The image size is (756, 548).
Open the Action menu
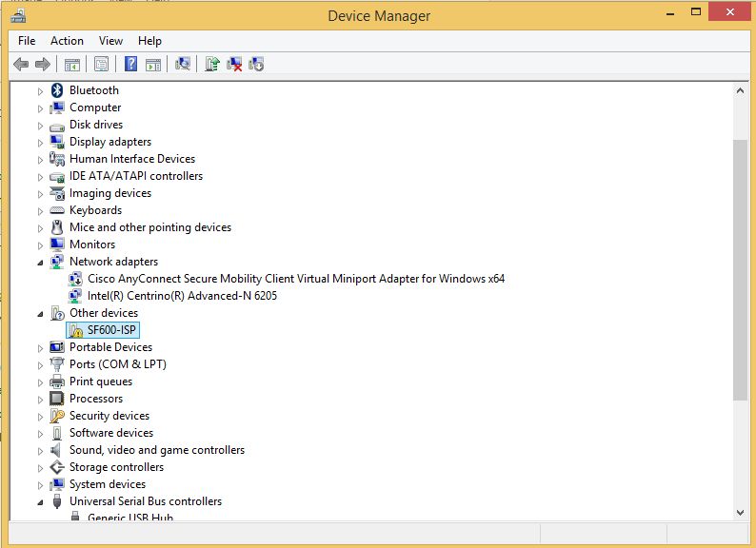[x=67, y=41]
